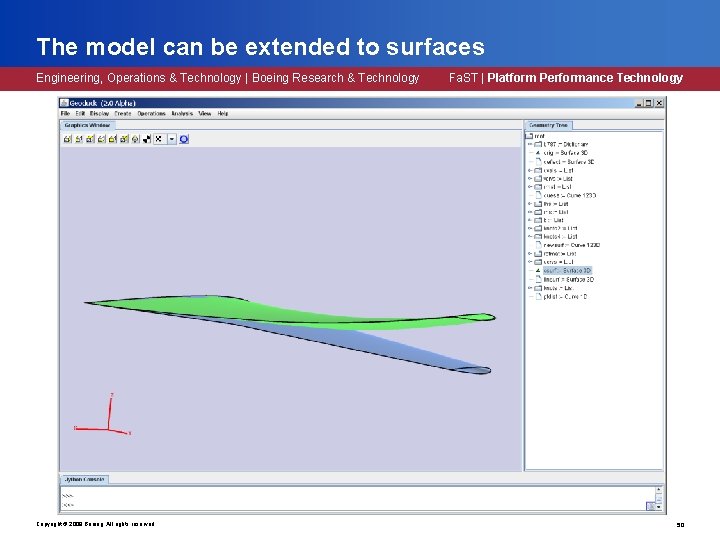
Task: Select the 'guess = Curve 123D' tree row
Action: point(569,195)
